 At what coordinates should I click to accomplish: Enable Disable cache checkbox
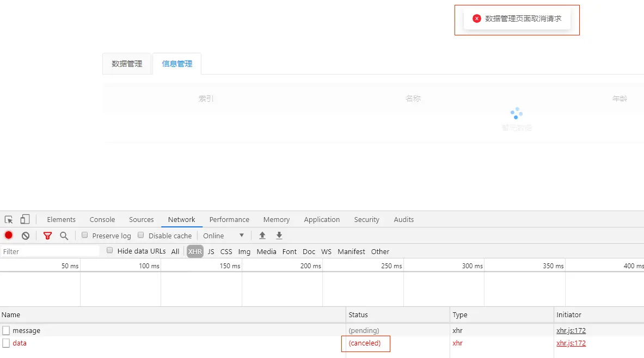141,235
